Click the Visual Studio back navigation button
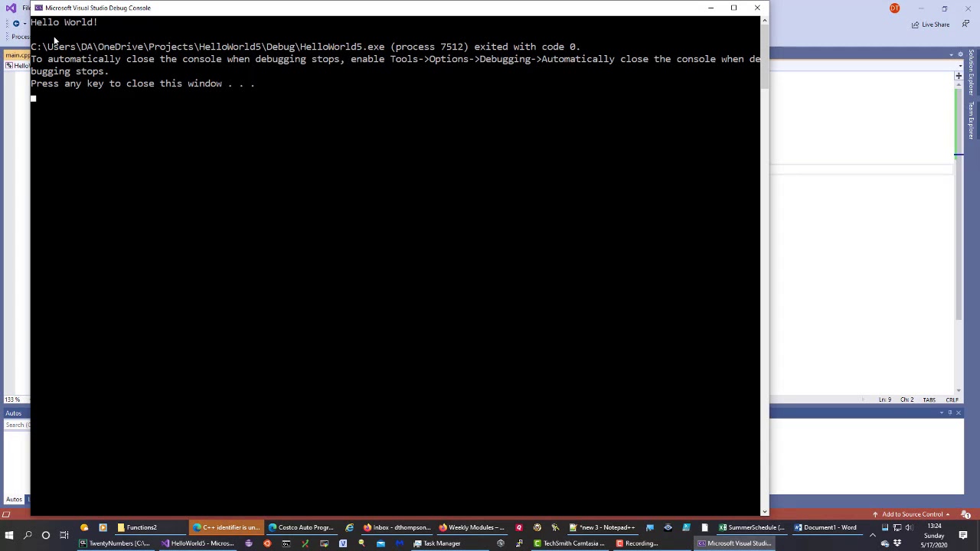This screenshot has height=551, width=980. (15, 24)
